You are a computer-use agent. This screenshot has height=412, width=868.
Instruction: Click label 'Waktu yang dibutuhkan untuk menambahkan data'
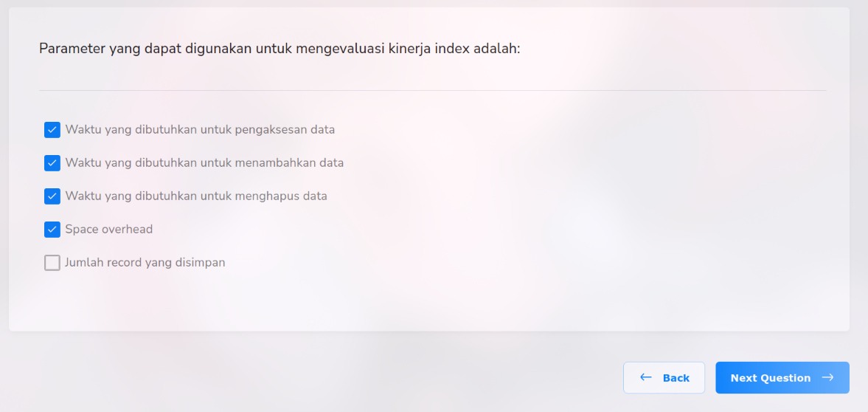pyautogui.click(x=204, y=163)
